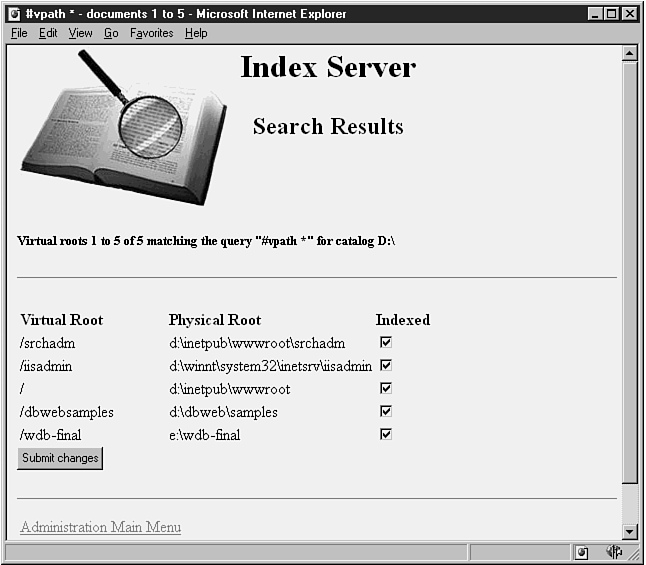Uncheck the Indexed box for /wdb-final
This screenshot has width=646, height=565.
(386, 434)
